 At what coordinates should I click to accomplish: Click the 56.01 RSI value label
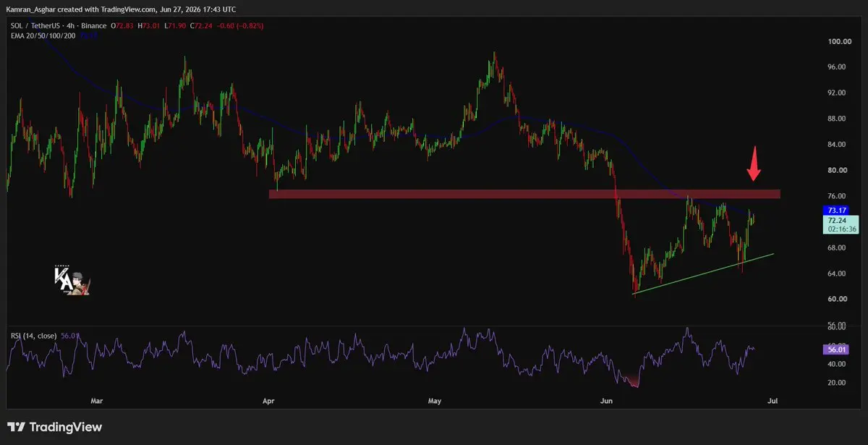[x=838, y=349]
